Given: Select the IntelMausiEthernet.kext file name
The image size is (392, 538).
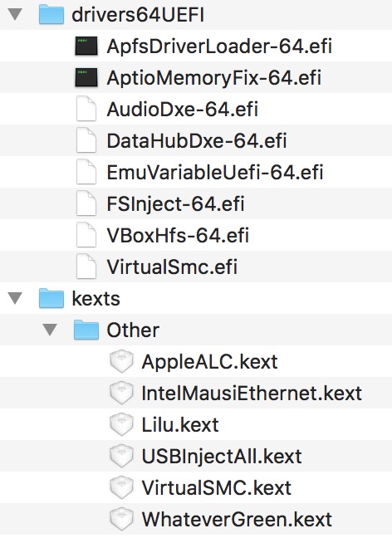Looking at the screenshot, I should (252, 394).
